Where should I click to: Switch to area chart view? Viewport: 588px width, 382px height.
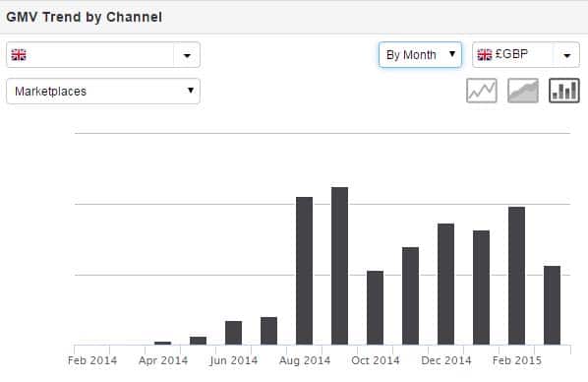523,91
